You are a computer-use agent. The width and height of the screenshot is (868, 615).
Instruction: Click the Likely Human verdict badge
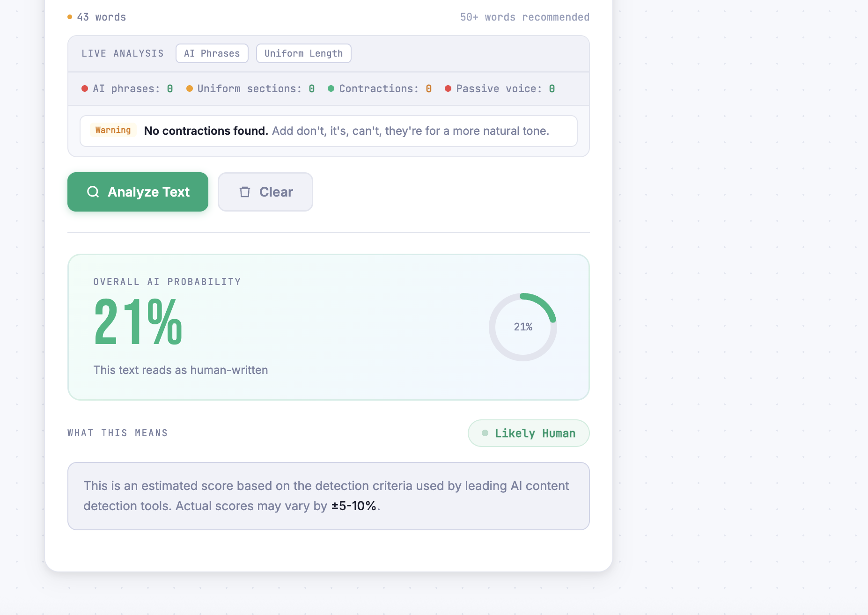[529, 433]
